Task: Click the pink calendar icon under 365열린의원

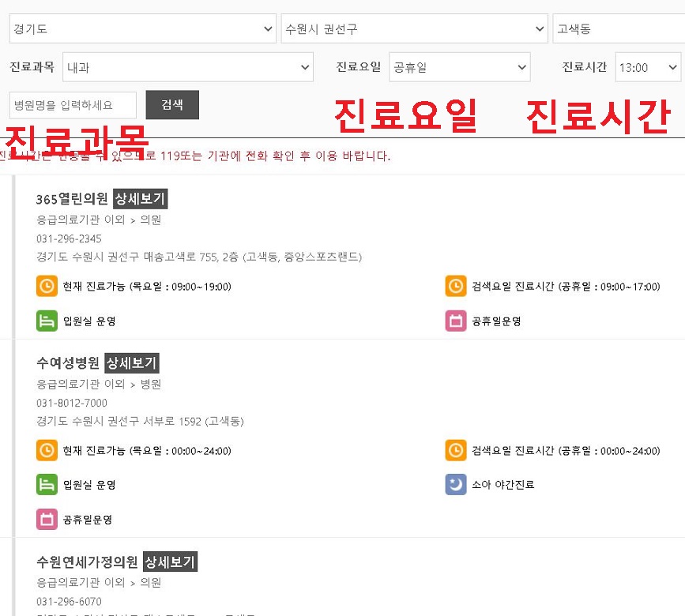Action: [456, 321]
